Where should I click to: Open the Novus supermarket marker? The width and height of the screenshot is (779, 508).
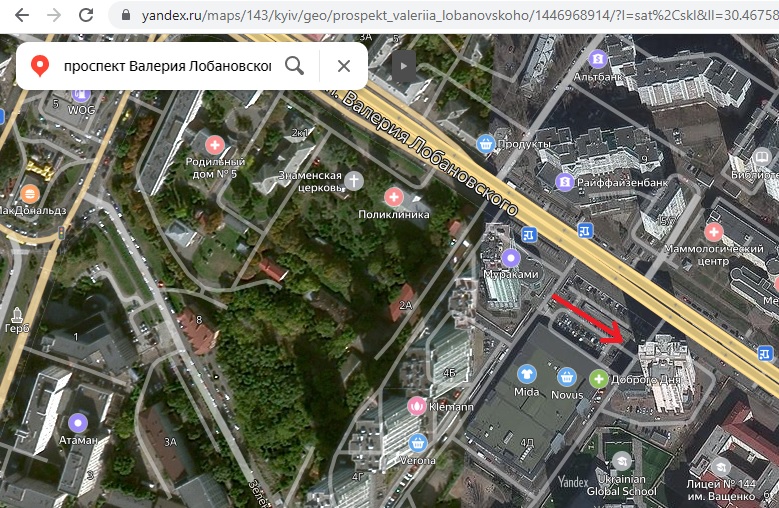567,376
